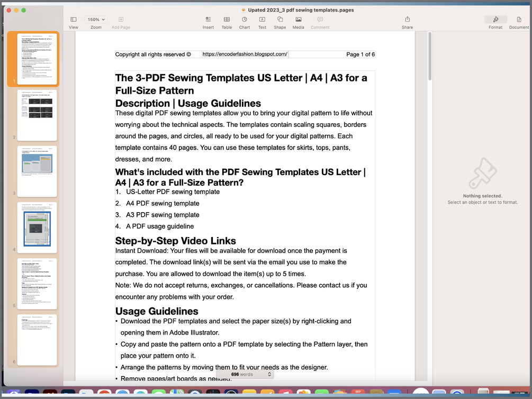The width and height of the screenshot is (532, 399).
Task: Click the 'Usage Guidelines' heading
Action: coord(157,311)
